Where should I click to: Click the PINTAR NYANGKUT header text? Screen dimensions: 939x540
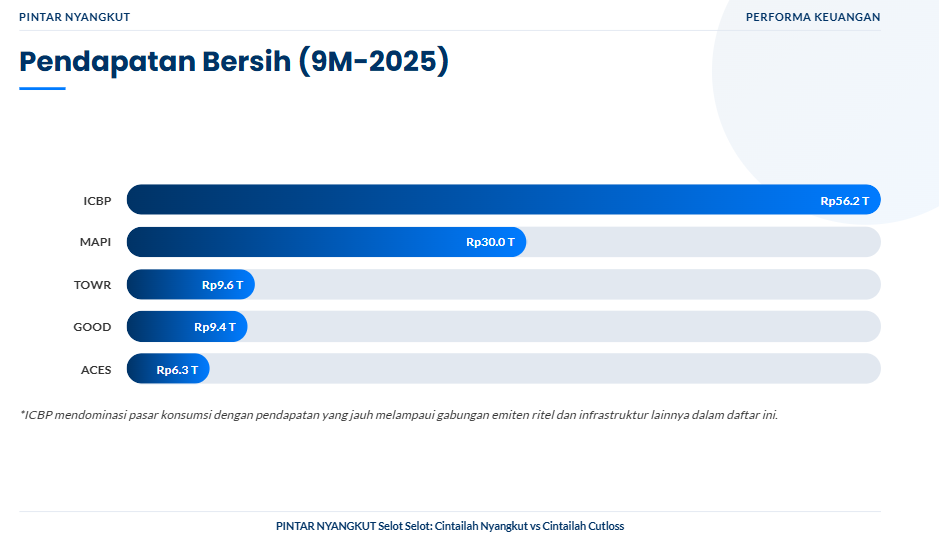pyautogui.click(x=74, y=17)
